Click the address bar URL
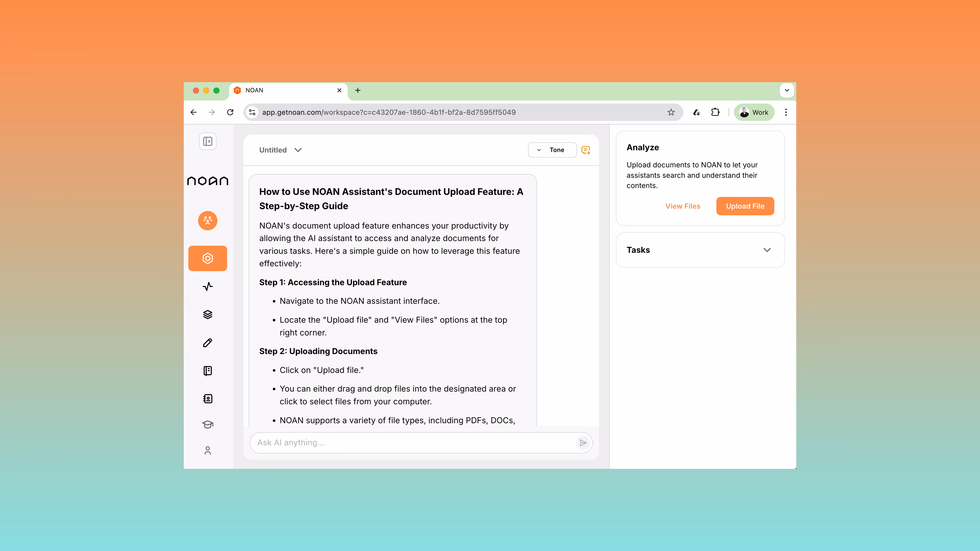980x551 pixels. point(389,112)
